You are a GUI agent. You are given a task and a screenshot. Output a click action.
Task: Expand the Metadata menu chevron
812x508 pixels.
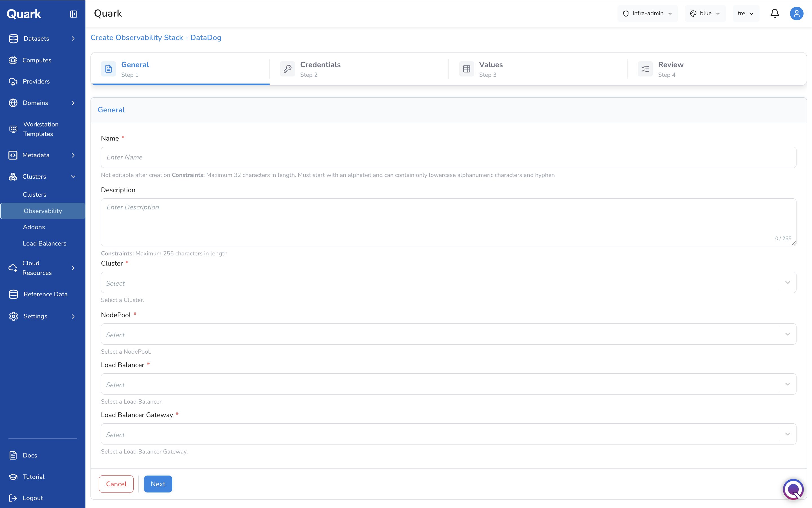coord(73,155)
